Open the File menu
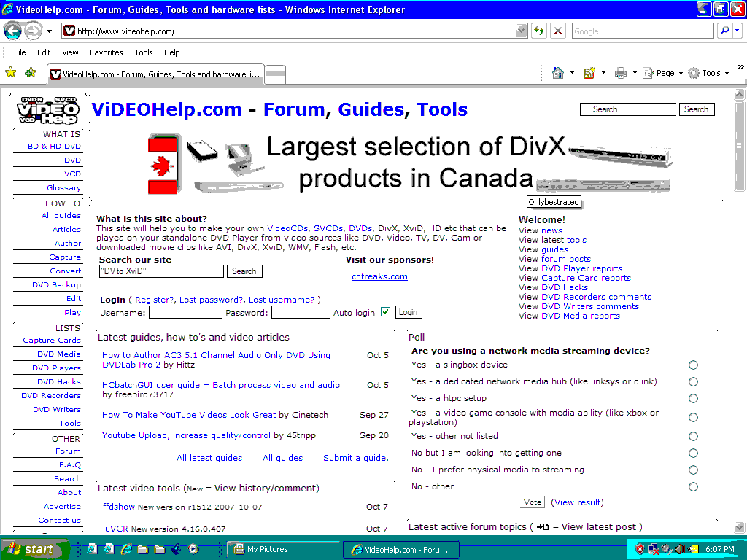The height and width of the screenshot is (560, 747). pos(20,52)
